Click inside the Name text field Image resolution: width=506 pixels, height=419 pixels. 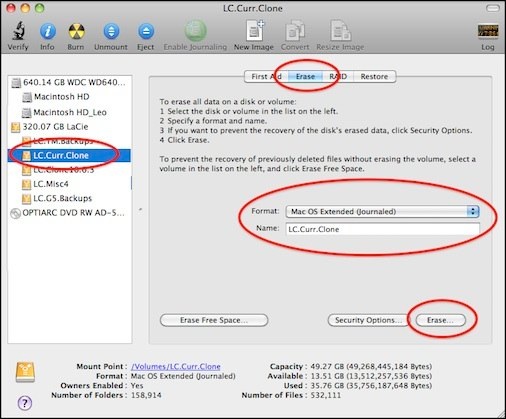point(382,229)
